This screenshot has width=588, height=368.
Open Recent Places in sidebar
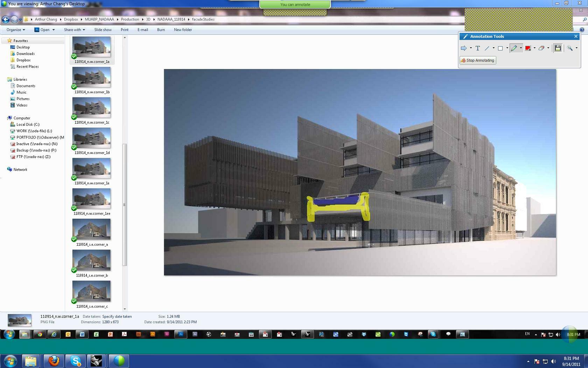click(27, 67)
